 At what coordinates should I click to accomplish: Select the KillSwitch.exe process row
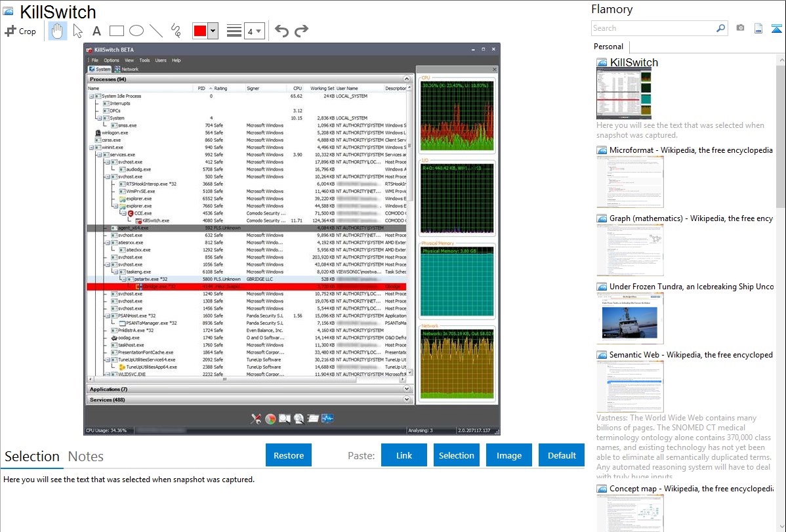247,220
